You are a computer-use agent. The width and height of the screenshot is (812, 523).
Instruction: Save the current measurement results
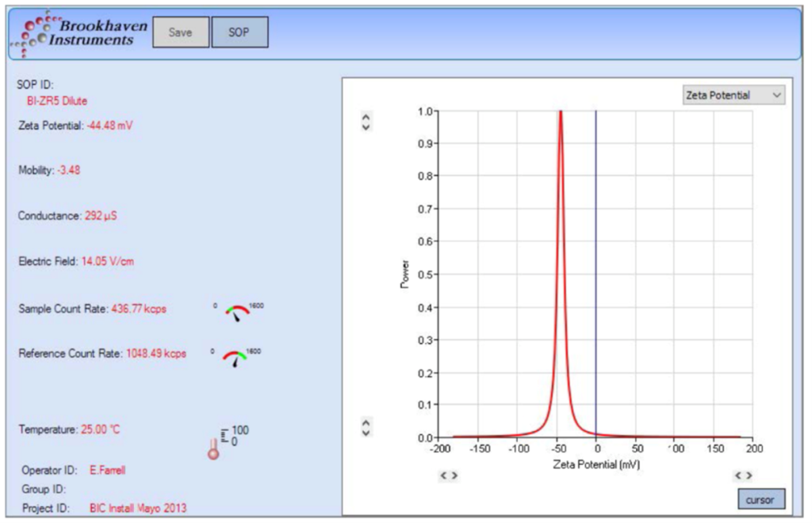(x=180, y=32)
